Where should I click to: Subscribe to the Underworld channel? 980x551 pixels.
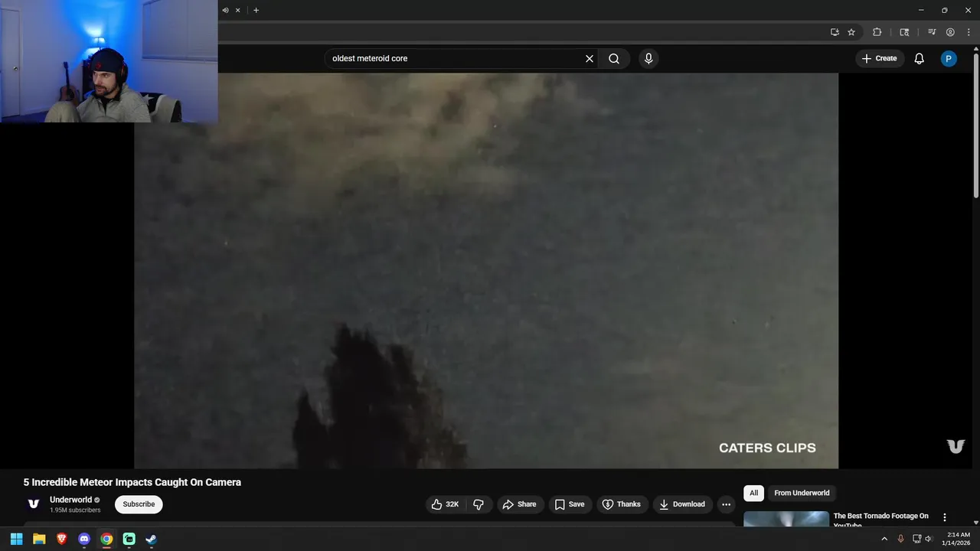click(139, 504)
